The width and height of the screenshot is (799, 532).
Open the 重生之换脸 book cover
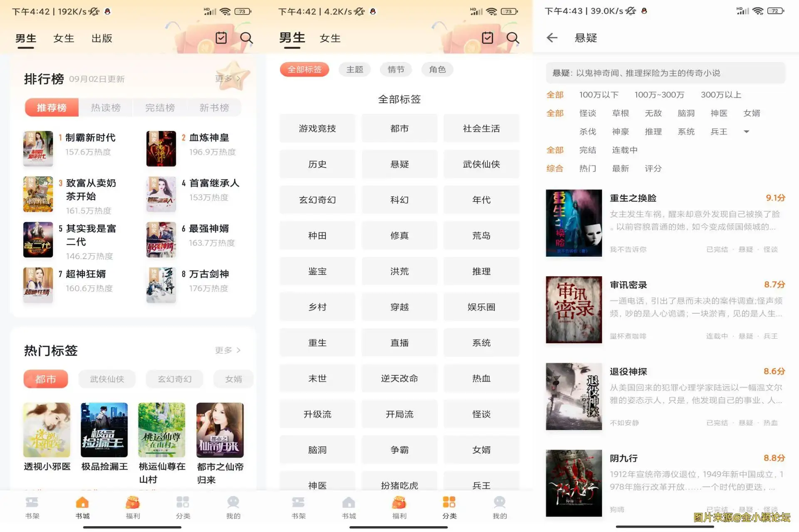(574, 223)
